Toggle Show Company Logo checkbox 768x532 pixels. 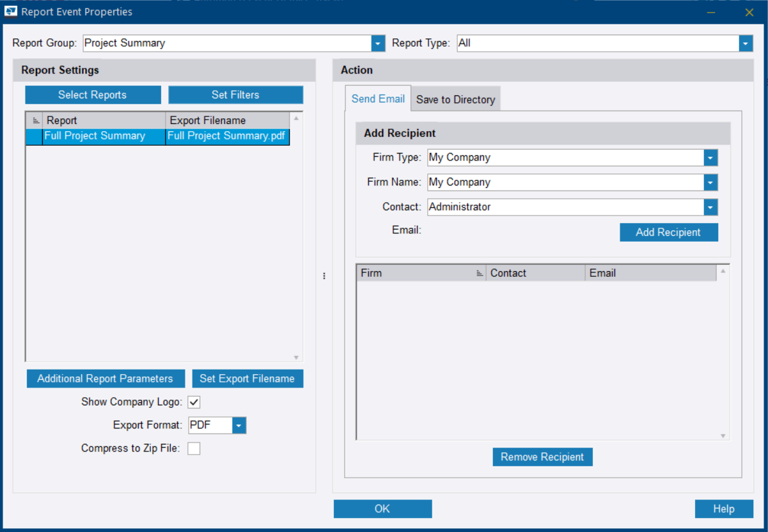[194, 402]
